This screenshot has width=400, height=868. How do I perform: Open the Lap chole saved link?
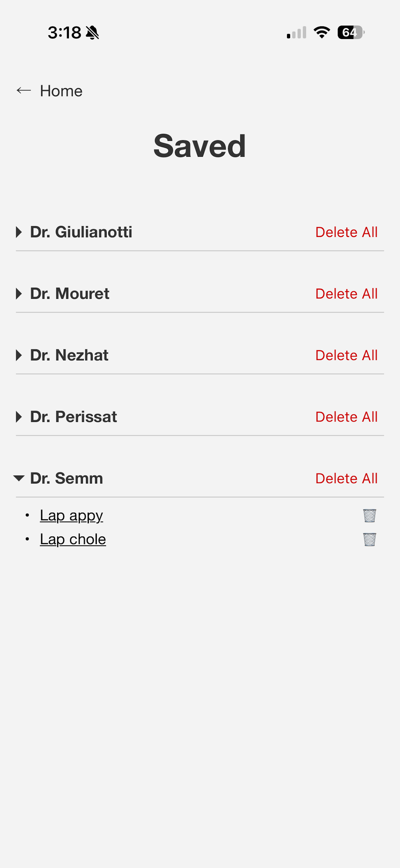(73, 539)
